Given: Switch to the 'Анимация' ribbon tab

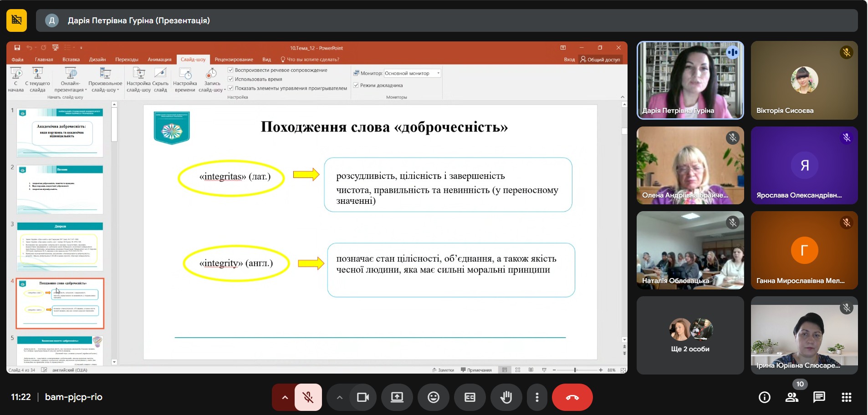Looking at the screenshot, I should click(x=159, y=60).
